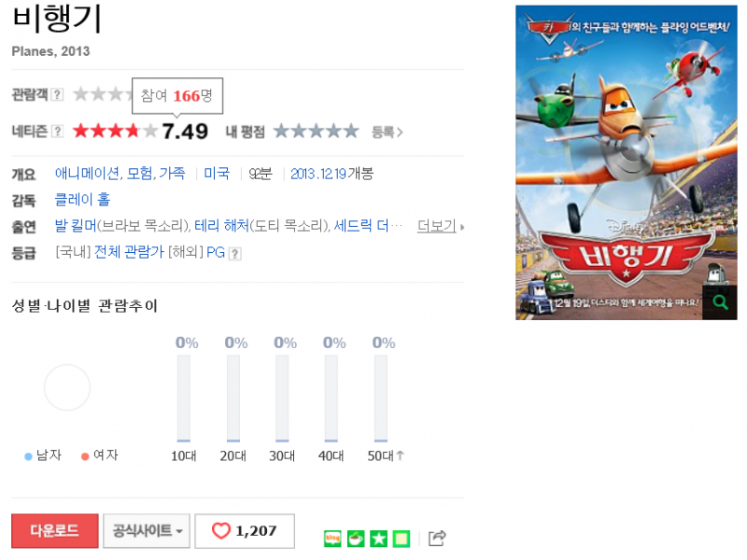Click the green memo square icon

(402, 539)
